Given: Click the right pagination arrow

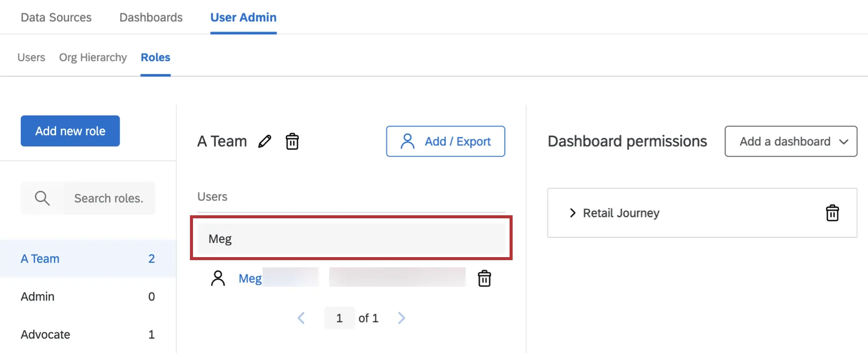Looking at the screenshot, I should tap(401, 318).
